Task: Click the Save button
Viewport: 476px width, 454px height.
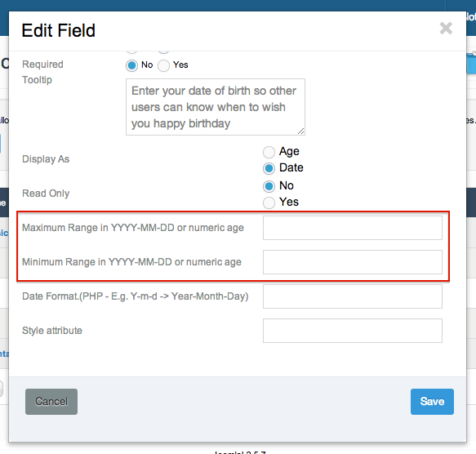Action: pos(432,402)
